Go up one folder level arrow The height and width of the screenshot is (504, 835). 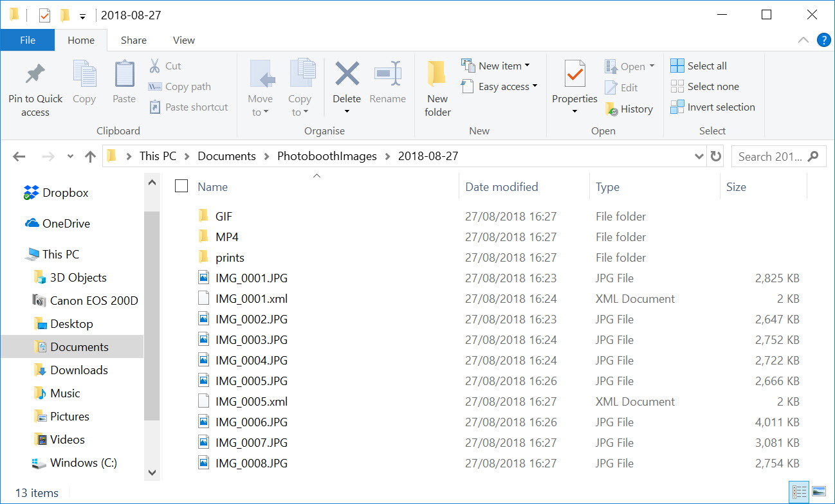(90, 156)
